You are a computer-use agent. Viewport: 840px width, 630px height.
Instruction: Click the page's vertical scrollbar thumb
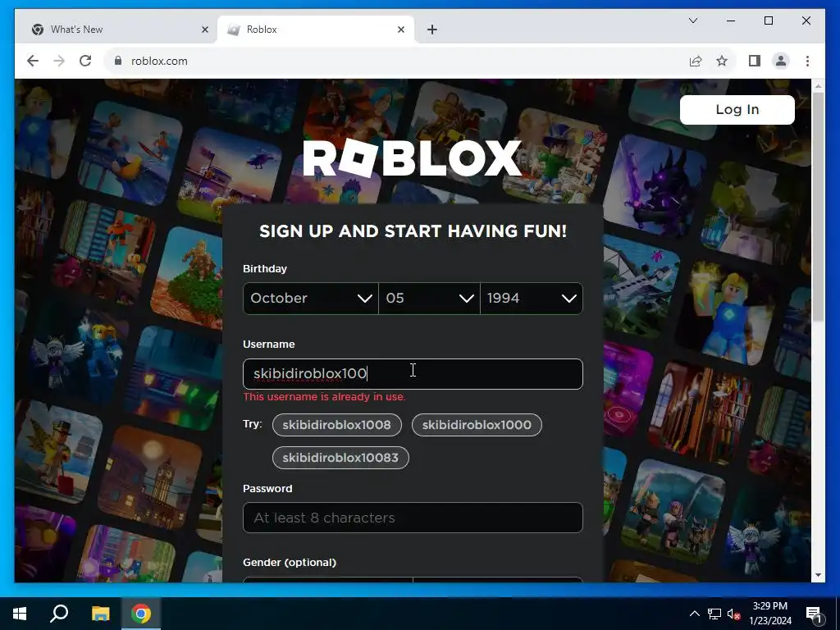point(818,206)
